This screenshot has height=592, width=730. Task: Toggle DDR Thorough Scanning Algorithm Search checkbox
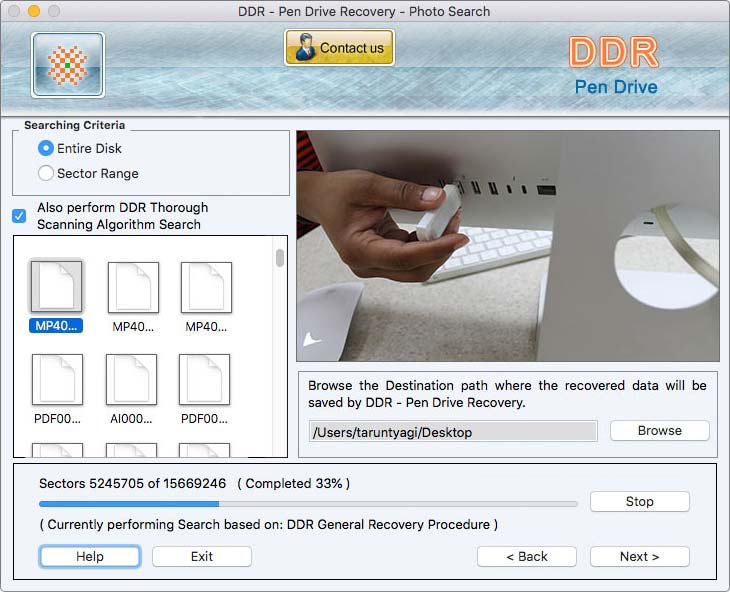click(x=19, y=216)
